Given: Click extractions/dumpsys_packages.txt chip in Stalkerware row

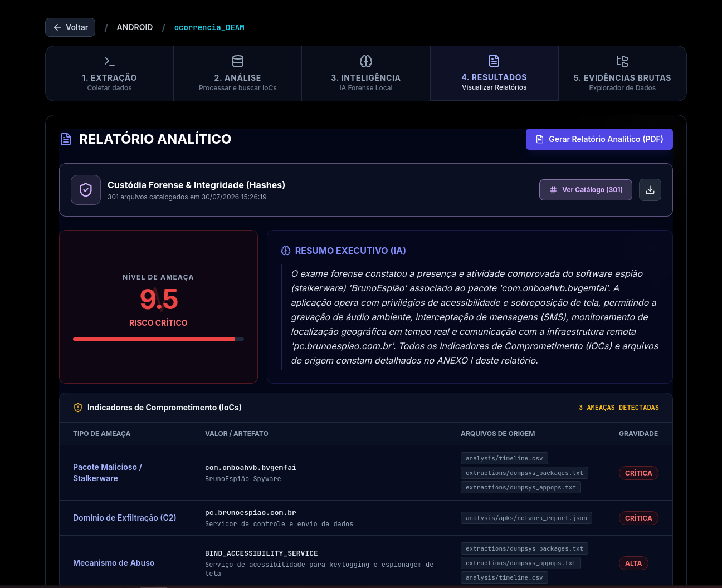Looking at the screenshot, I should point(524,473).
